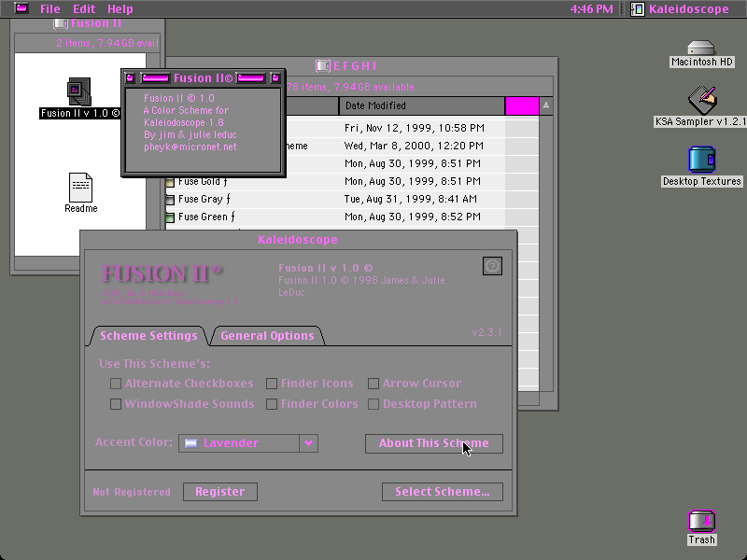
Task: Click the Fusion II© window zoom box
Action: point(275,77)
